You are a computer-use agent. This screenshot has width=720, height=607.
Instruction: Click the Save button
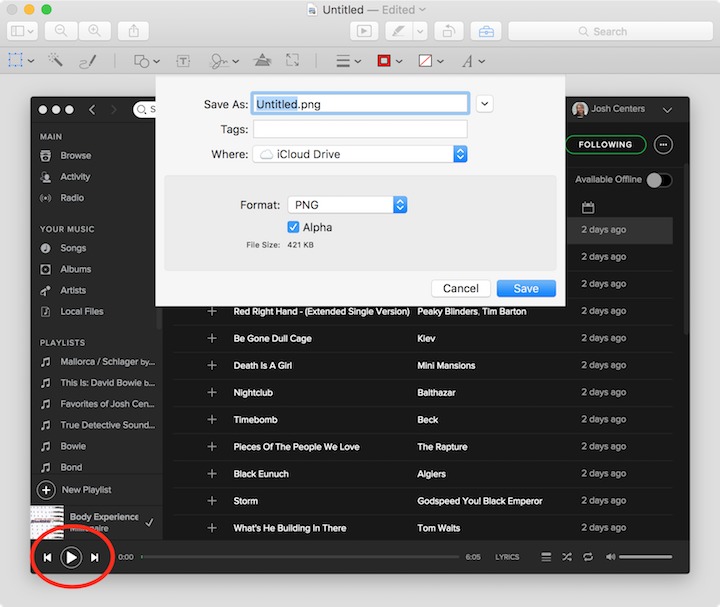526,288
